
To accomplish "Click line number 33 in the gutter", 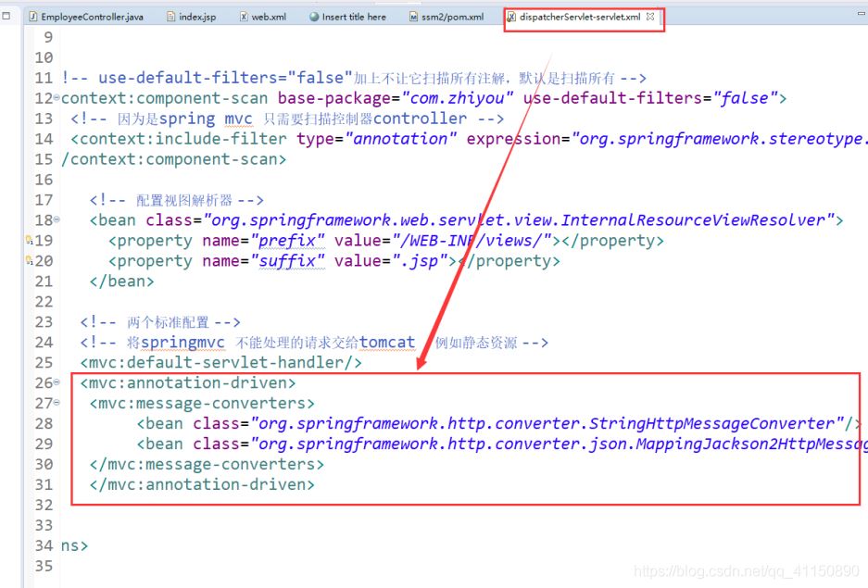I will (44, 525).
